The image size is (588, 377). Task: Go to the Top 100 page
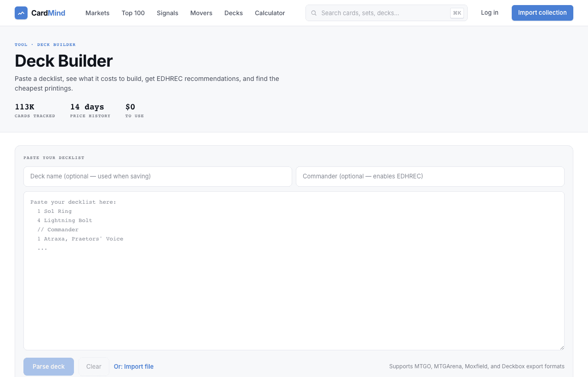pos(133,13)
